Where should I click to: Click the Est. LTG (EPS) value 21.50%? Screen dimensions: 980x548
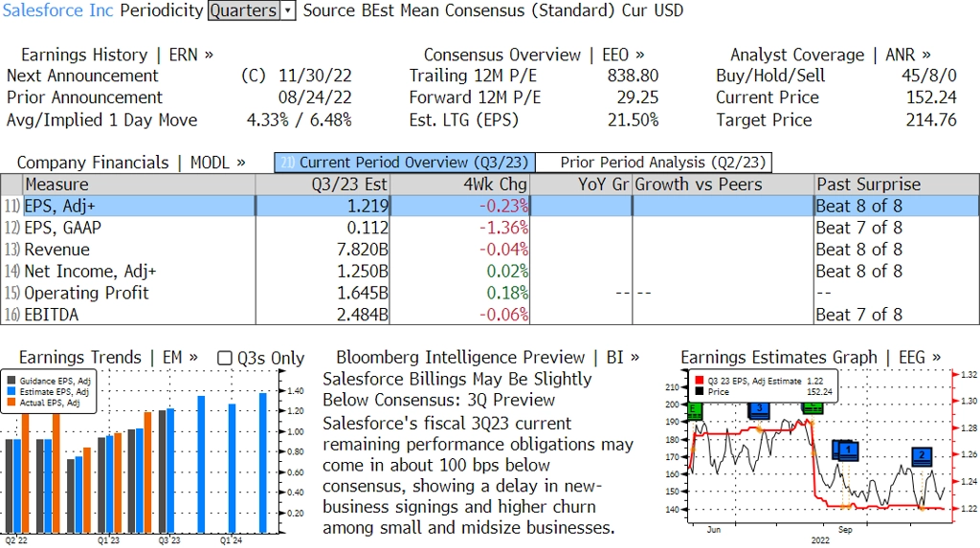[x=634, y=120]
